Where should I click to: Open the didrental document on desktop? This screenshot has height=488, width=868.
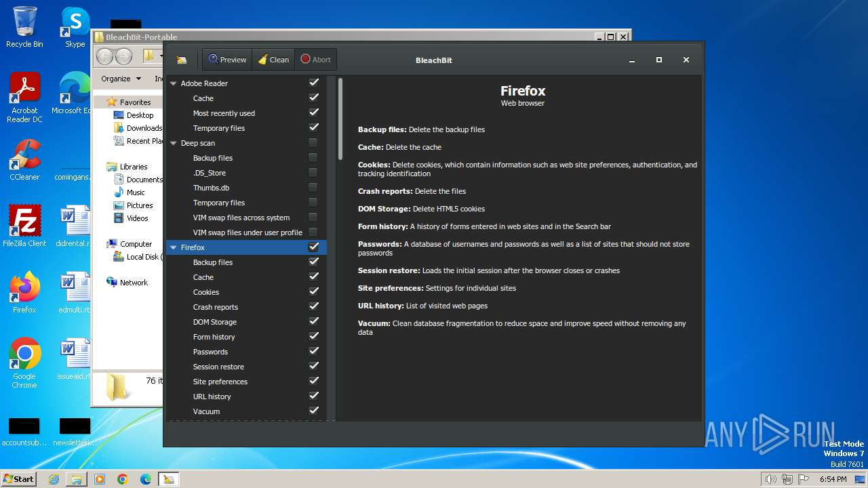[x=73, y=226]
